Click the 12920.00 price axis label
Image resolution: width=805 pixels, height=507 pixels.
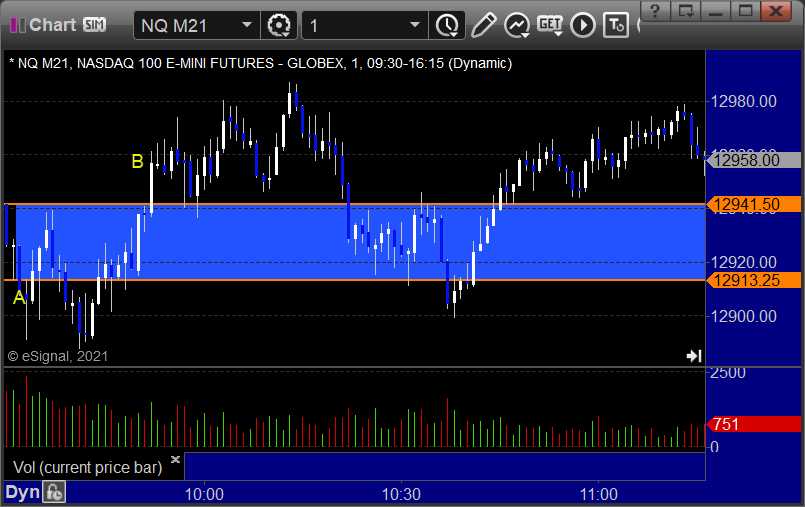(x=743, y=263)
